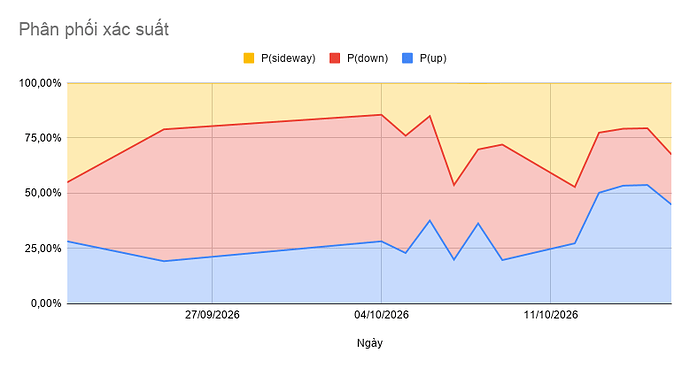Click the 25,00% vertical axis label
The image size is (690, 368).
click(x=43, y=248)
